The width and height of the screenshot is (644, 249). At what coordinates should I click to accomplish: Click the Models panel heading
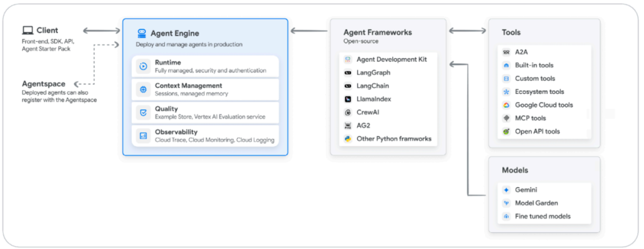tap(515, 170)
